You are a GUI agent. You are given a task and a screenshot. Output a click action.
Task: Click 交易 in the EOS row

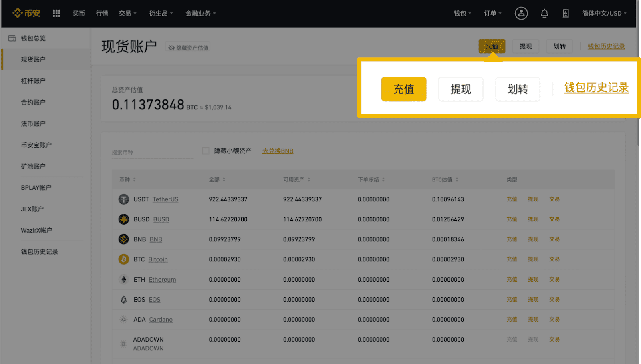[x=554, y=299]
